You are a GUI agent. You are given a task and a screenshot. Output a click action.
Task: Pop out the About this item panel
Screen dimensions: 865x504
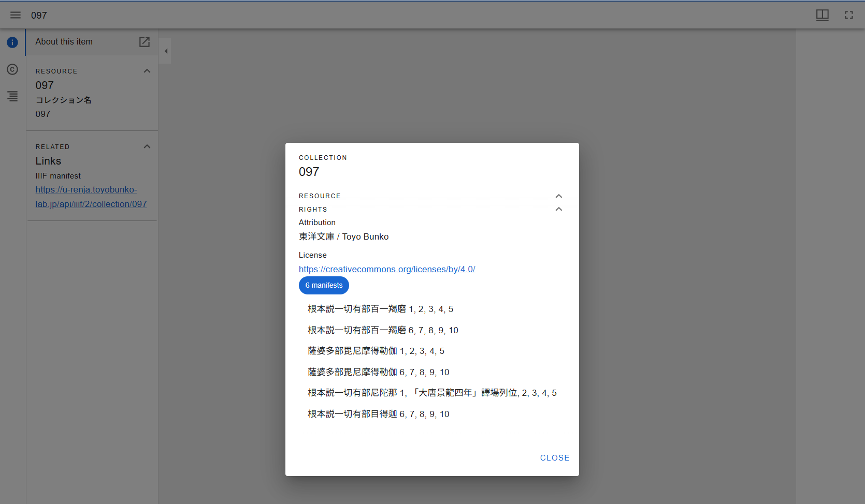click(145, 42)
